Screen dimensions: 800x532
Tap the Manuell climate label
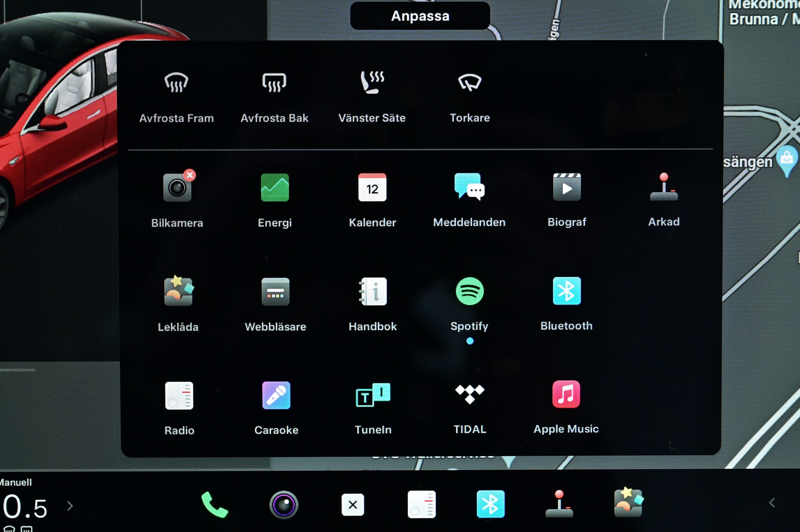tap(16, 482)
